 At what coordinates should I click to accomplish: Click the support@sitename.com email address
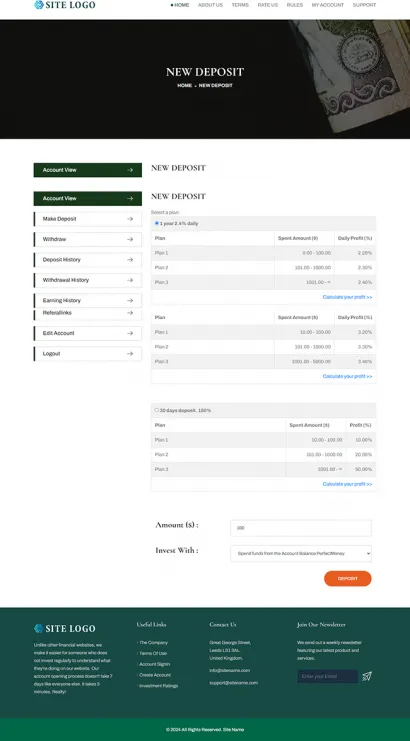(233, 683)
